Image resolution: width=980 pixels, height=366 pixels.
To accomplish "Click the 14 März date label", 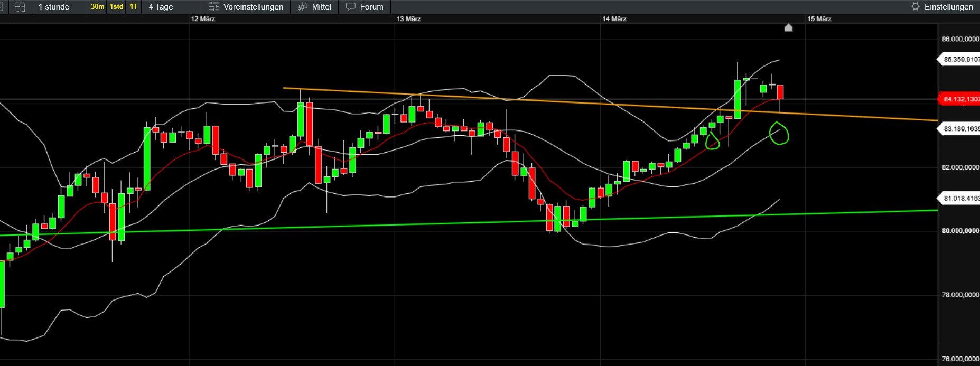I will pyautogui.click(x=614, y=19).
